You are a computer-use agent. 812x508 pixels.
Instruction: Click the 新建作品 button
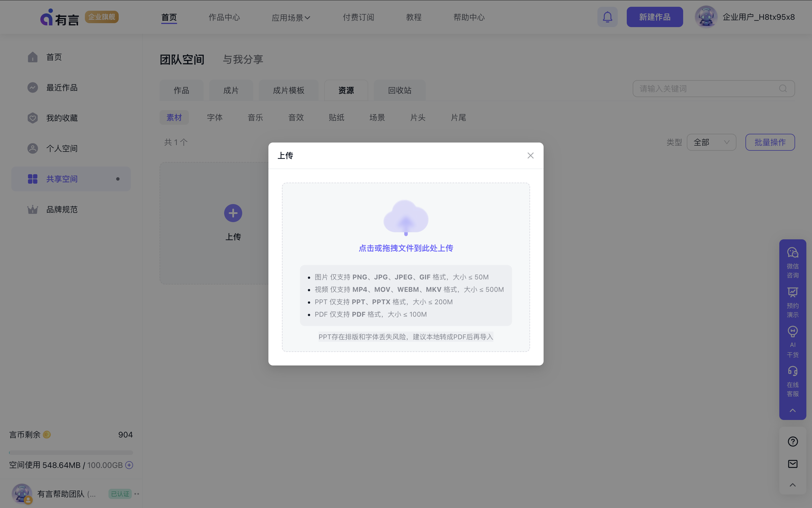(655, 17)
